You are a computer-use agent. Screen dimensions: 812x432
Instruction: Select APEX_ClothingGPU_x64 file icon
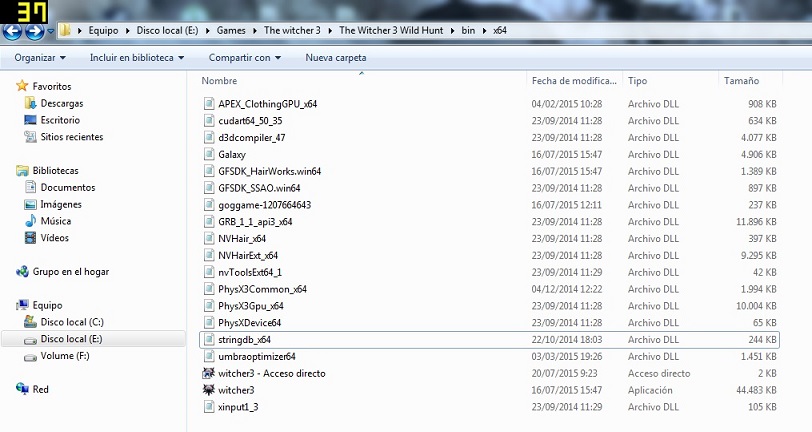[x=209, y=104]
